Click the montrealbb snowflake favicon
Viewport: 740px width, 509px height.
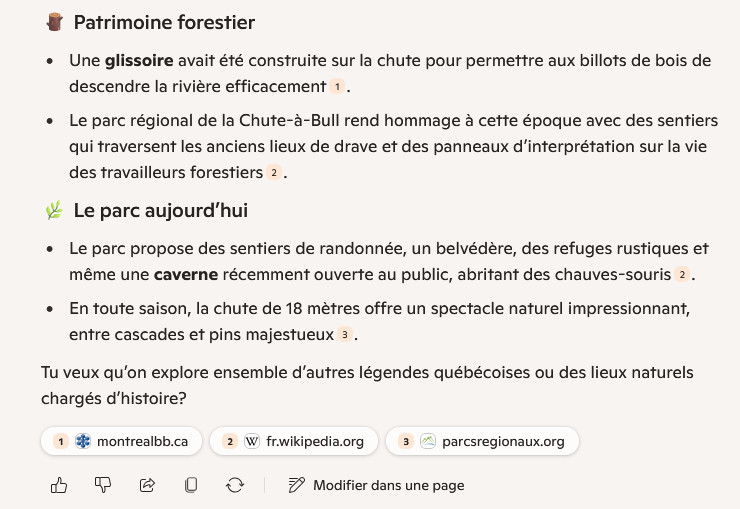click(x=83, y=441)
